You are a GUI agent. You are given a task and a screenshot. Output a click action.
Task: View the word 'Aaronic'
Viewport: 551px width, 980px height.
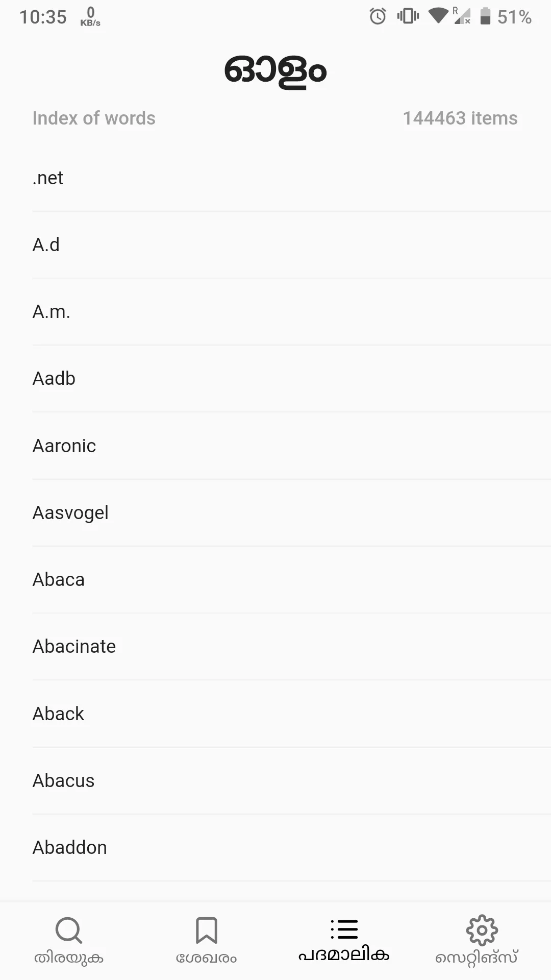(x=64, y=446)
